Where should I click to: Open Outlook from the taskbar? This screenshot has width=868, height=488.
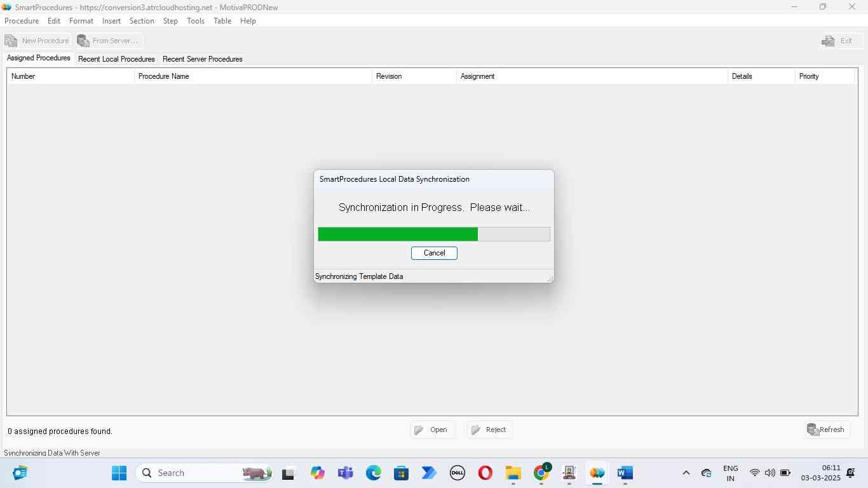pyautogui.click(x=20, y=473)
